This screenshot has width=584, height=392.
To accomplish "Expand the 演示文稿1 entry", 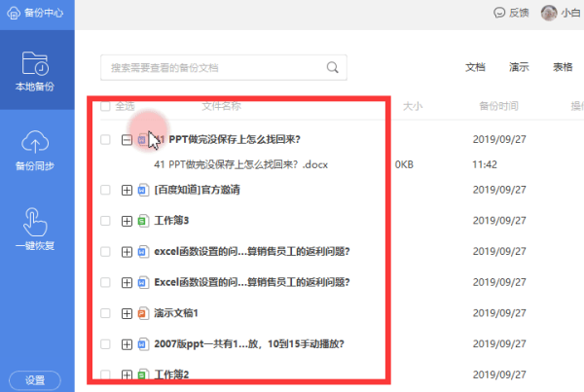I will 127,313.
